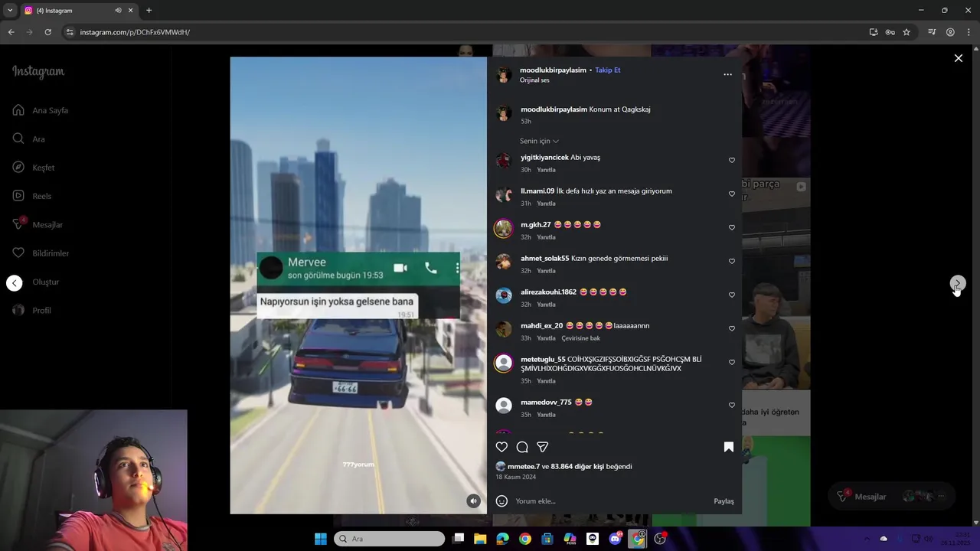Image resolution: width=980 pixels, height=551 pixels.
Task: Open media controls icon in Chrome toolbar
Action: 932,32
